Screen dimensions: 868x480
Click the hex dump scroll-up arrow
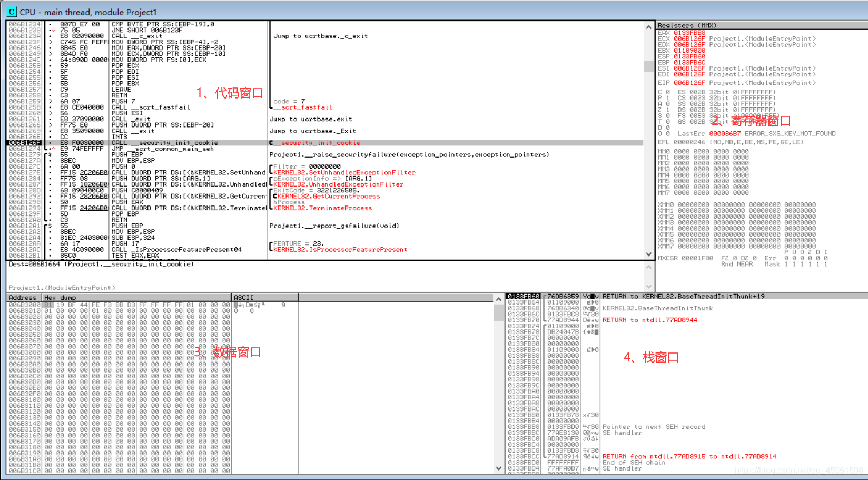tap(498, 299)
